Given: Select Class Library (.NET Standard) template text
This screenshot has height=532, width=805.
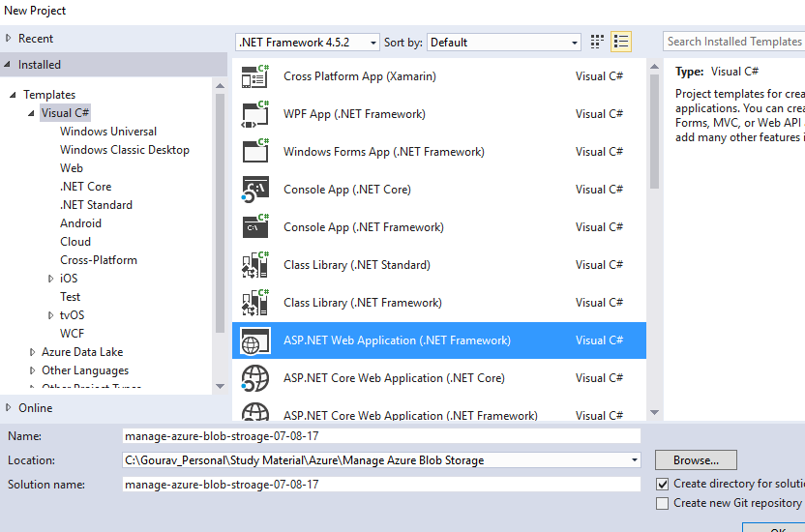Looking at the screenshot, I should click(357, 265).
